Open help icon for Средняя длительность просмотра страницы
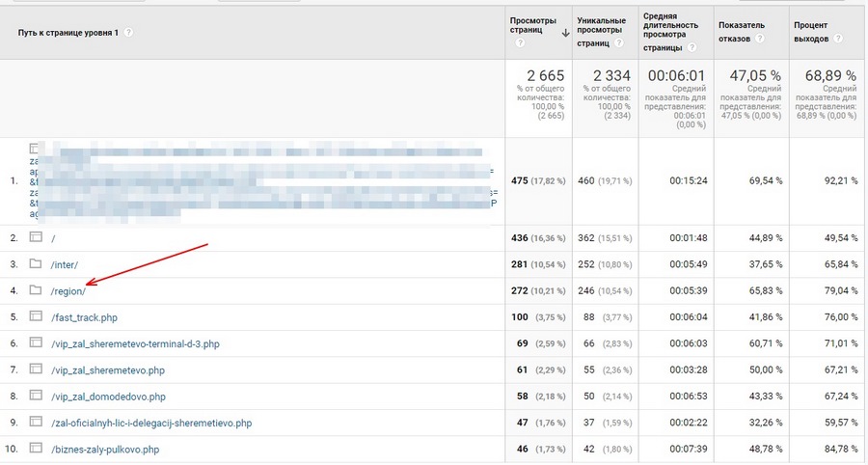The width and height of the screenshot is (868, 465). click(x=692, y=47)
